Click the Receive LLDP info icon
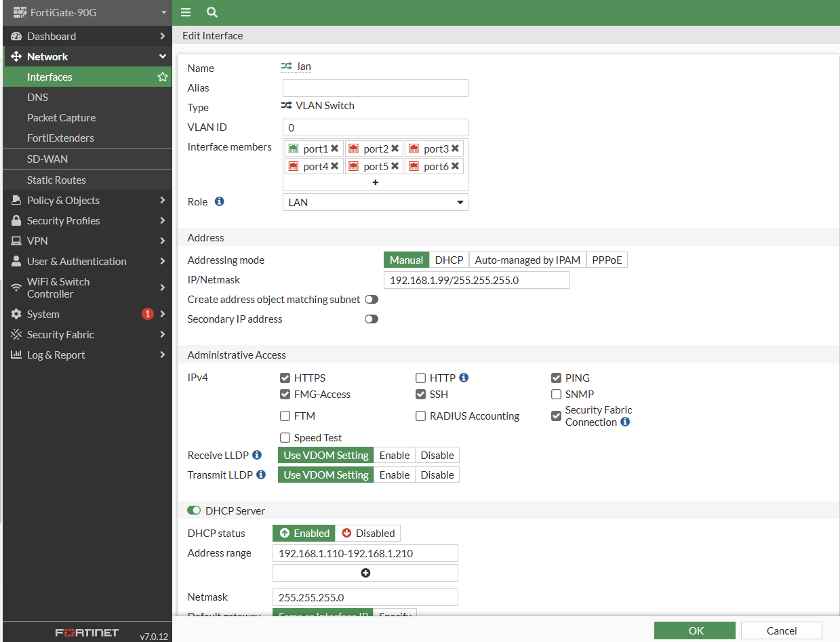This screenshot has height=642, width=840. point(256,455)
